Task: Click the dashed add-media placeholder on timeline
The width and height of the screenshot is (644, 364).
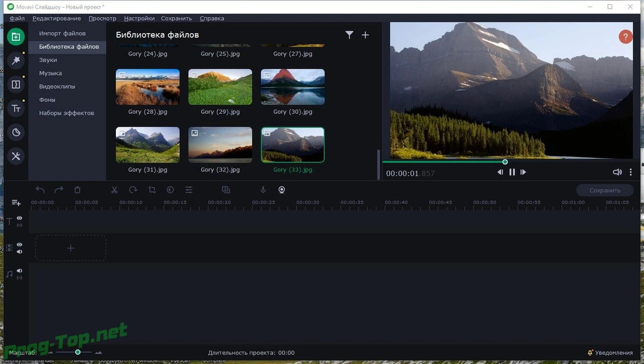Action: (x=71, y=248)
